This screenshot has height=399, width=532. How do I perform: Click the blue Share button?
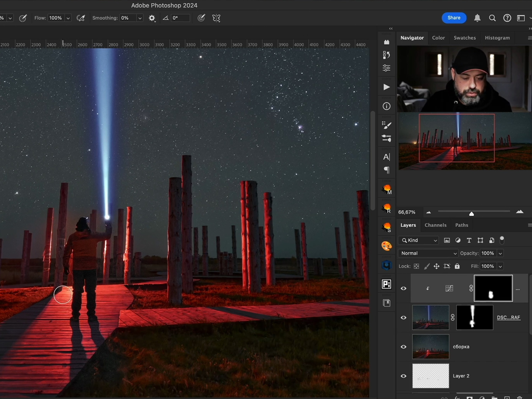454,18
